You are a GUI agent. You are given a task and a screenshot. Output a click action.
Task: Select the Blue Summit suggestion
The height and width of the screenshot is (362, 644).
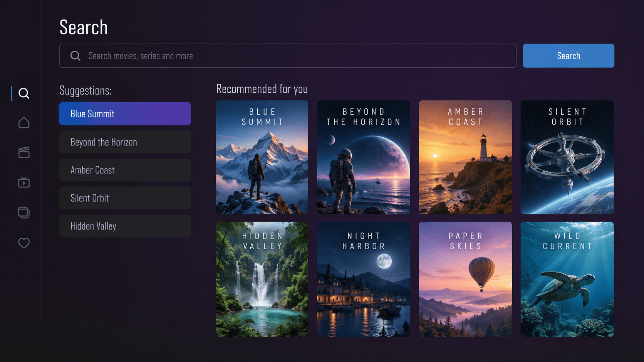pyautogui.click(x=125, y=113)
